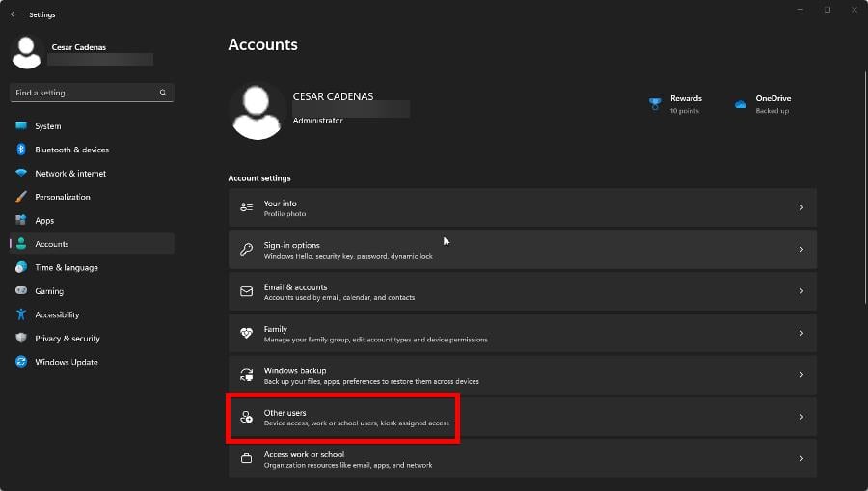This screenshot has width=868, height=491.
Task: Expand Sign-in options chevron arrow
Action: pos(800,250)
